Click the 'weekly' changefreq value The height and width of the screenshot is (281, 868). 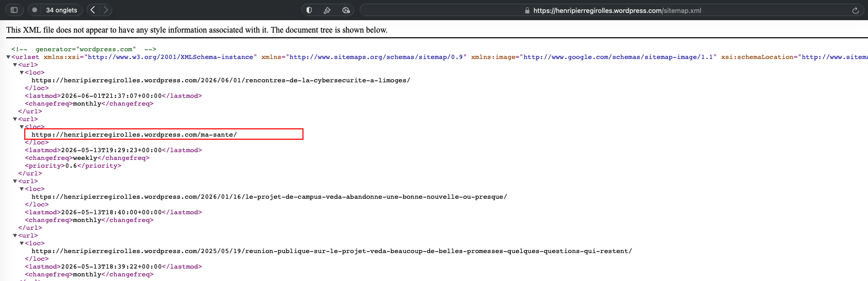(x=85, y=158)
